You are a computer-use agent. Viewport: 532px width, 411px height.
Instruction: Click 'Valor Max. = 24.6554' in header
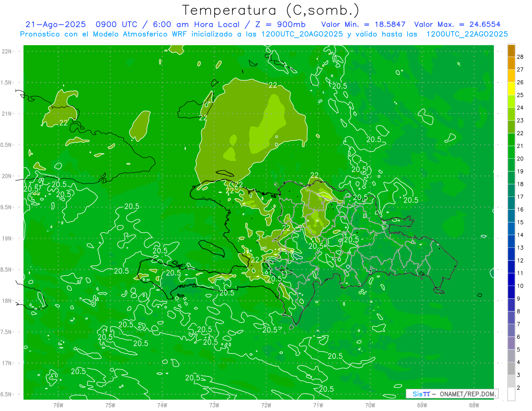[458, 24]
